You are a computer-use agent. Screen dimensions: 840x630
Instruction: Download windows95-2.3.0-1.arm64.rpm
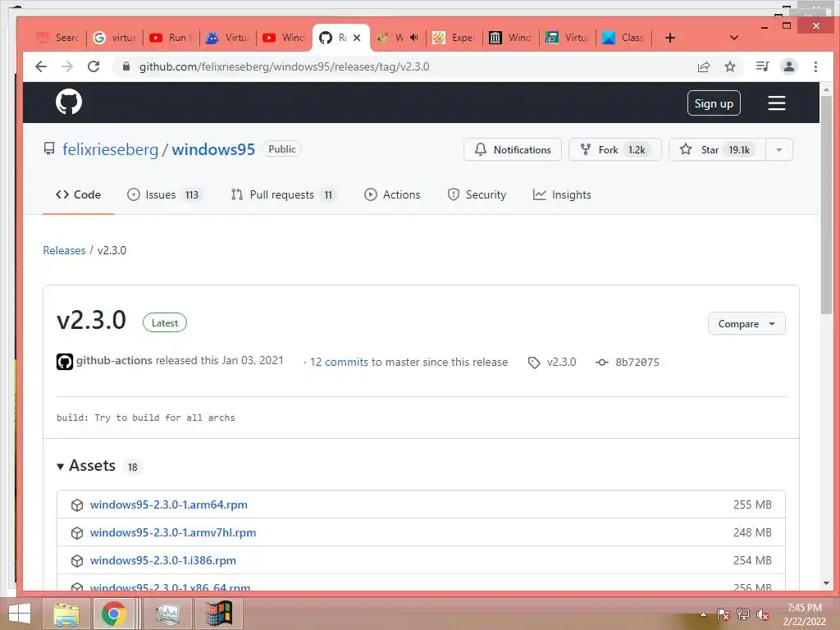pyautogui.click(x=169, y=504)
